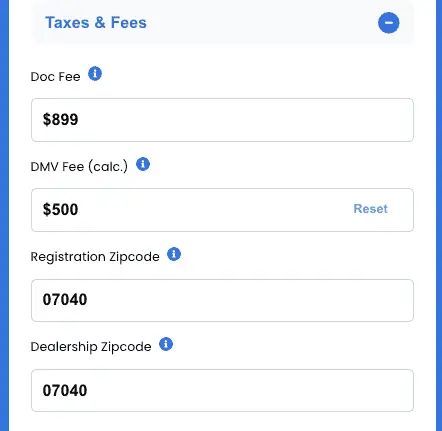Click the Taxes & Fees heading text
Screen dimensions: 442x431
(x=96, y=23)
